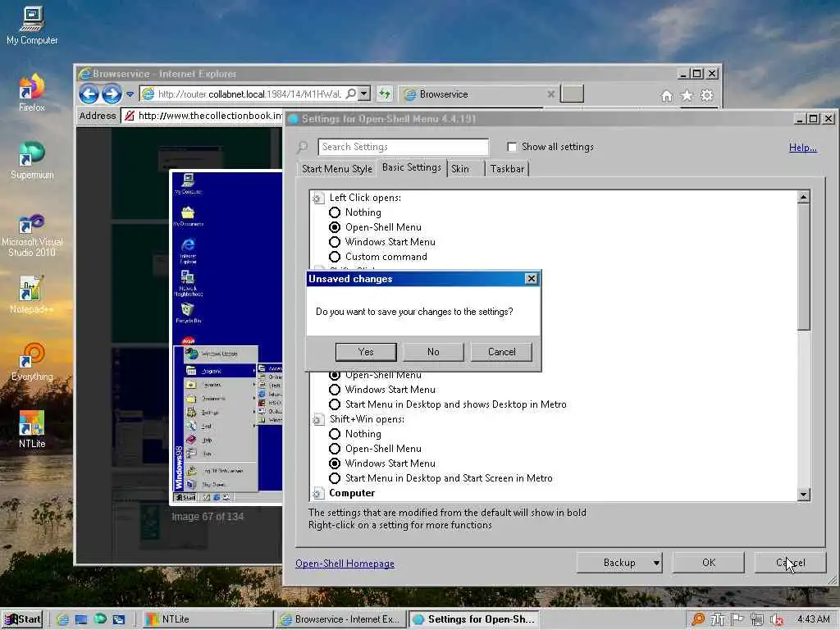840x630 pixels.
Task: Click the Everything tray icon
Action: pos(698,619)
